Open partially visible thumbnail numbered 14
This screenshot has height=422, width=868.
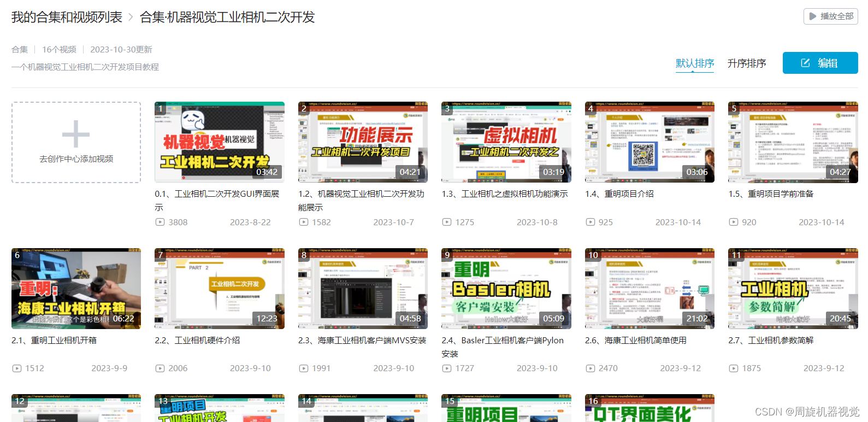coord(363,408)
